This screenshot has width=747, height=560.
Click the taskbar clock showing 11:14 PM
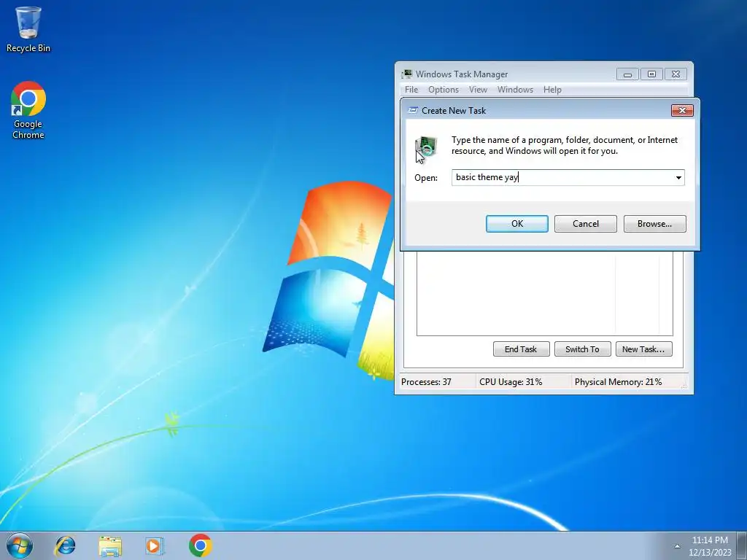[x=710, y=546]
